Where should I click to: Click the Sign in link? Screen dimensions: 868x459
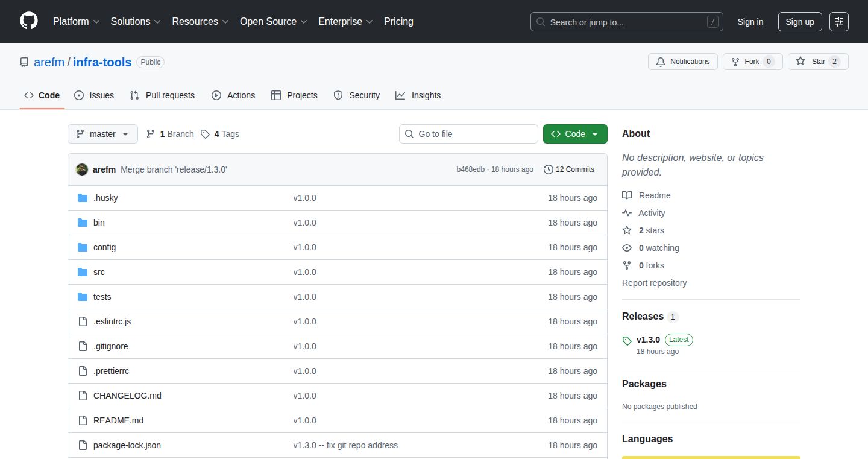(750, 22)
